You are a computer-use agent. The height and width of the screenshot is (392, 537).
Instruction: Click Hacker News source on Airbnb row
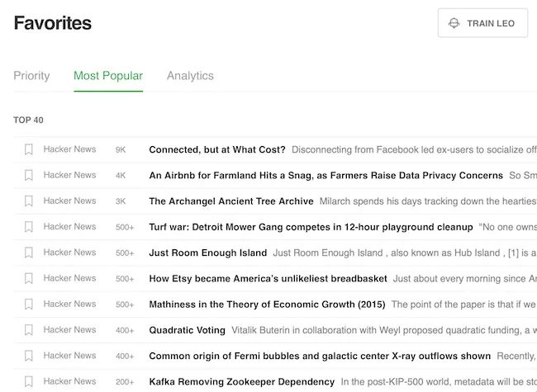(x=69, y=175)
